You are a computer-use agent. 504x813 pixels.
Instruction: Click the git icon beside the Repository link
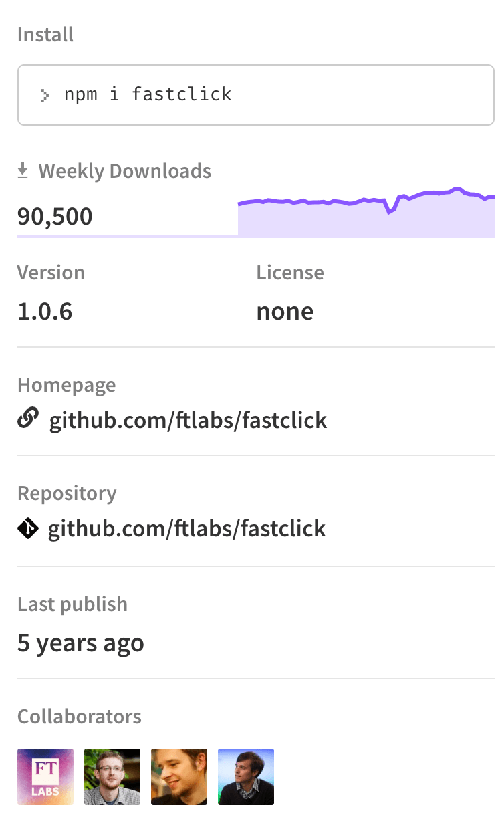[27, 528]
